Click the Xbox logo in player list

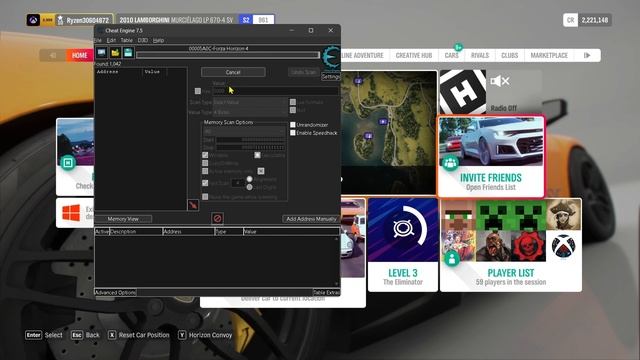(564, 246)
